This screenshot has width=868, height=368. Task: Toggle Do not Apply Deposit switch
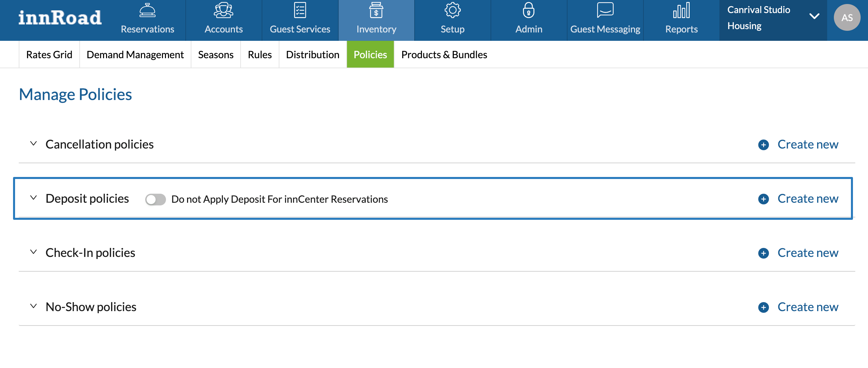pos(155,199)
